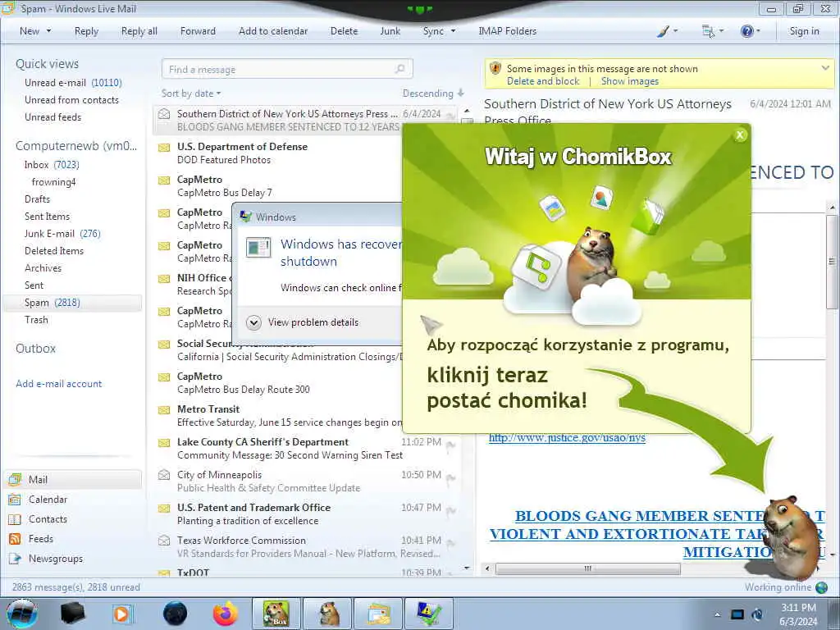Viewport: 840px width, 630px height.
Task: Click Forward in the toolbar
Action: [198, 31]
